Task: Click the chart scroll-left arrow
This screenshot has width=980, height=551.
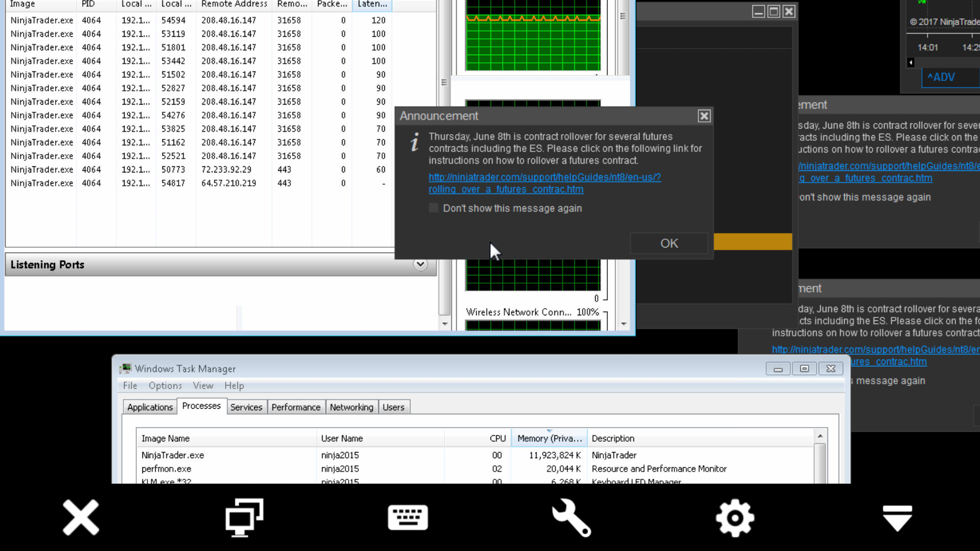Action: coord(911,63)
